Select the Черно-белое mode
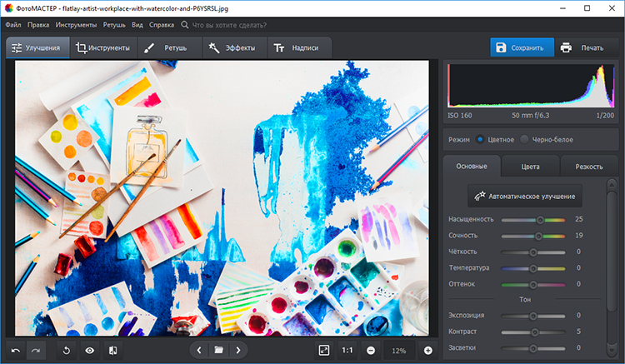Viewport: 625px width, 364px height. 525,139
